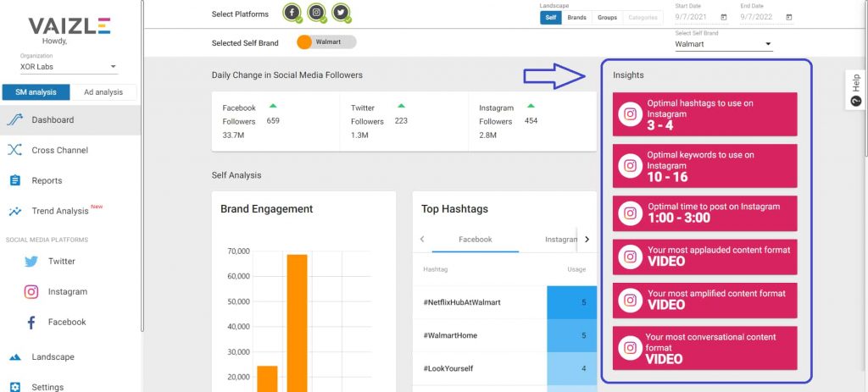Go to previous Top Hashtags tab arrow
Screen dimensions: 868x392
click(x=422, y=240)
